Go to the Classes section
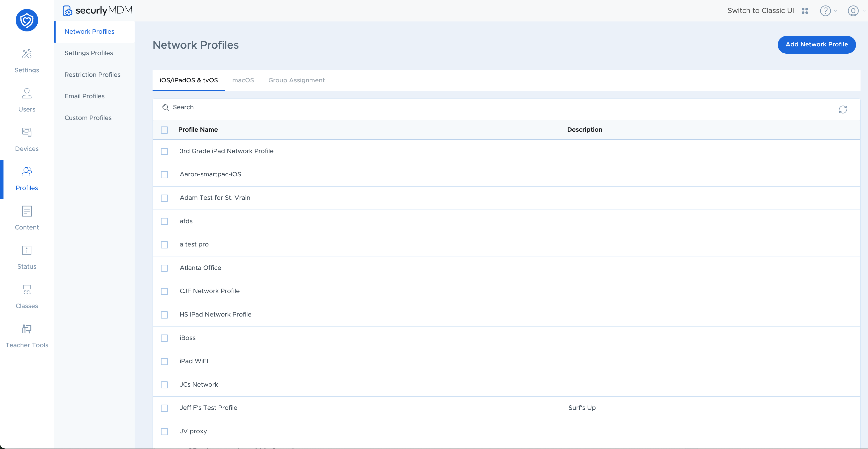868x449 pixels. 27,297
